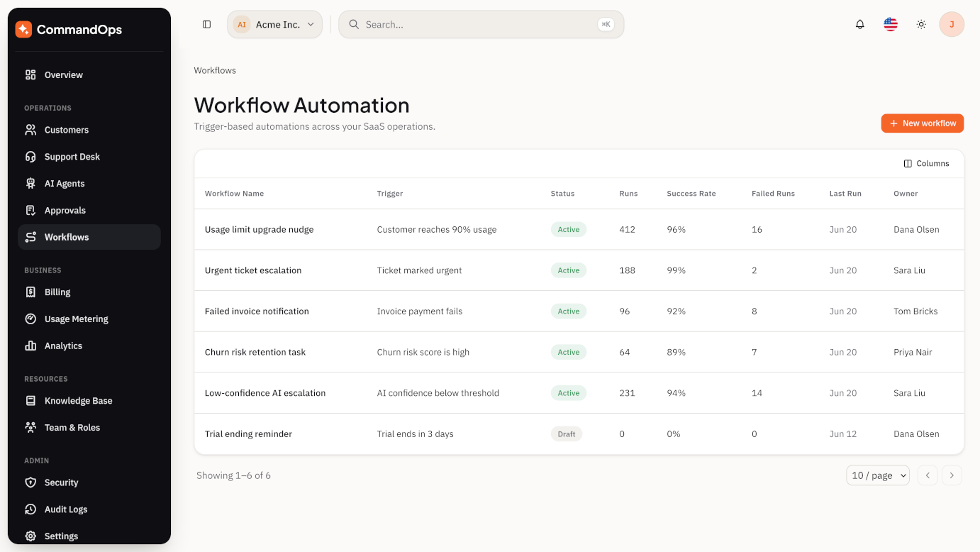Click the Draft status badge
The height and width of the screenshot is (552, 980).
click(567, 434)
